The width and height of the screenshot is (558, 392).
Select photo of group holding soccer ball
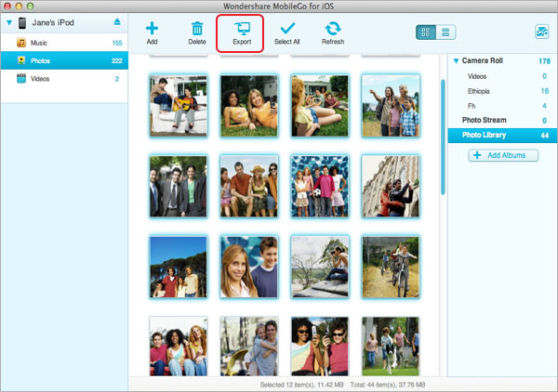click(x=320, y=186)
